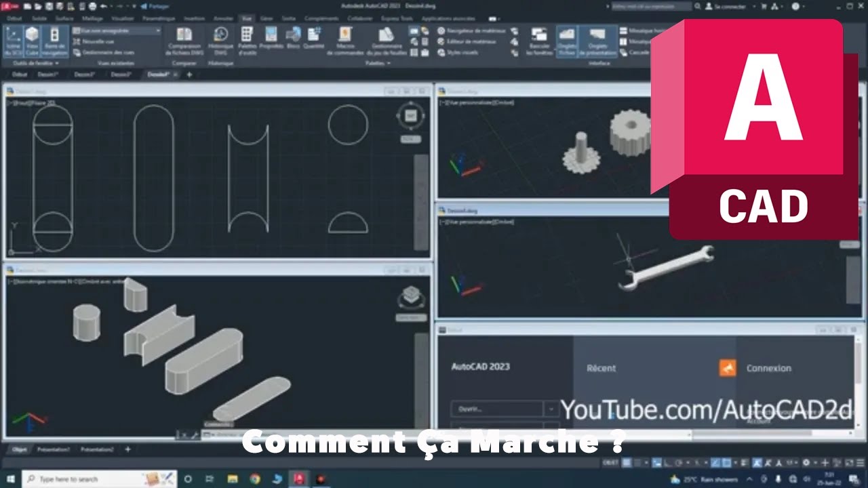
Task: Toggle the Barre de navigation button
Action: [x=55, y=41]
